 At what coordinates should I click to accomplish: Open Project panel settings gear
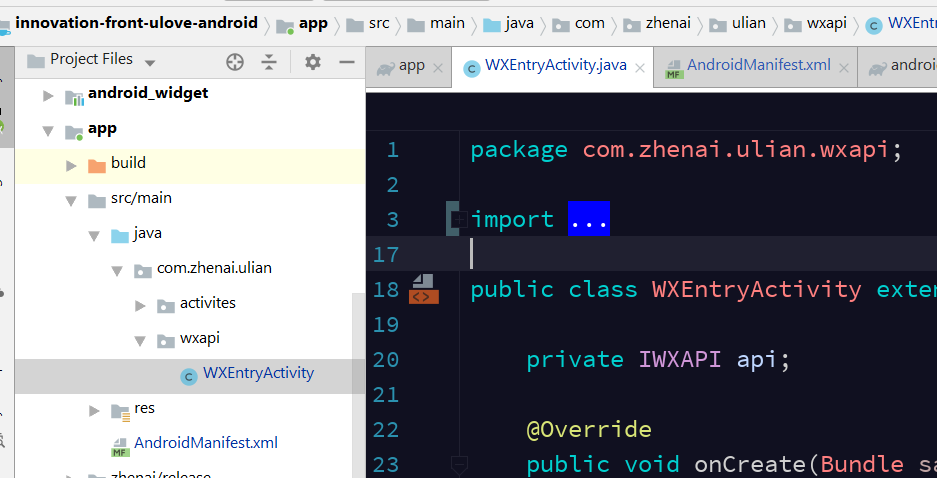pos(313,62)
